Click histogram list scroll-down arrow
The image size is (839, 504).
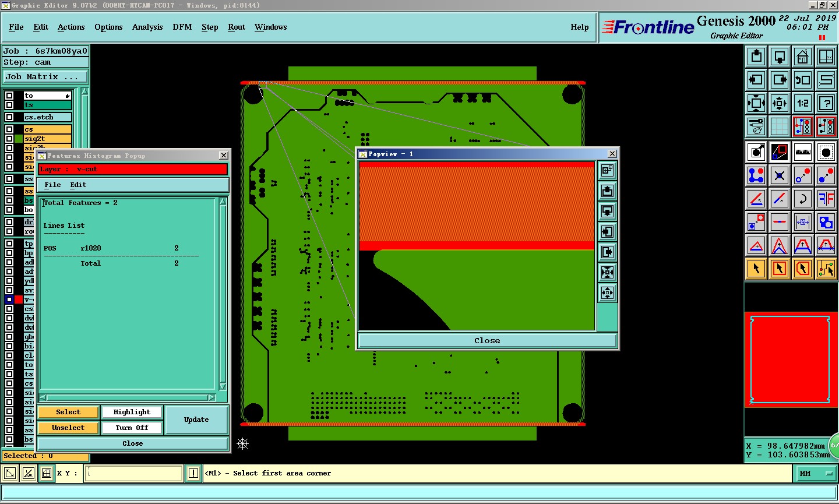tap(223, 387)
